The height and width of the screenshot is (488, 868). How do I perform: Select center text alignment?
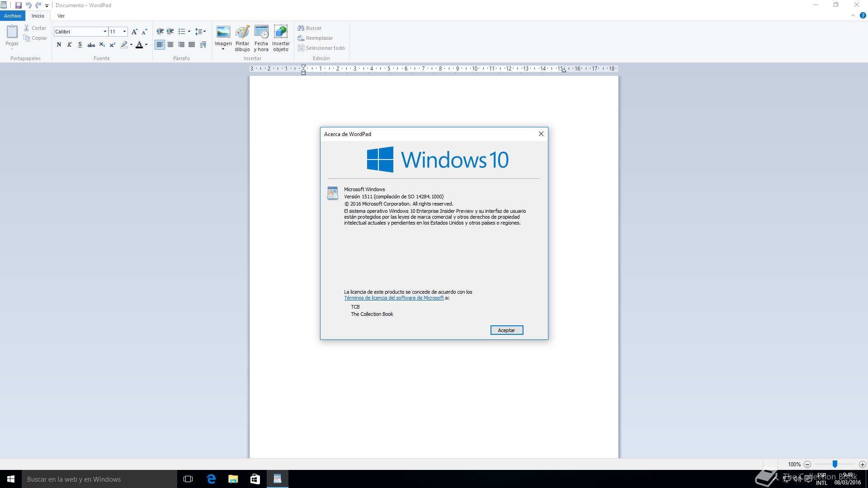tap(170, 45)
